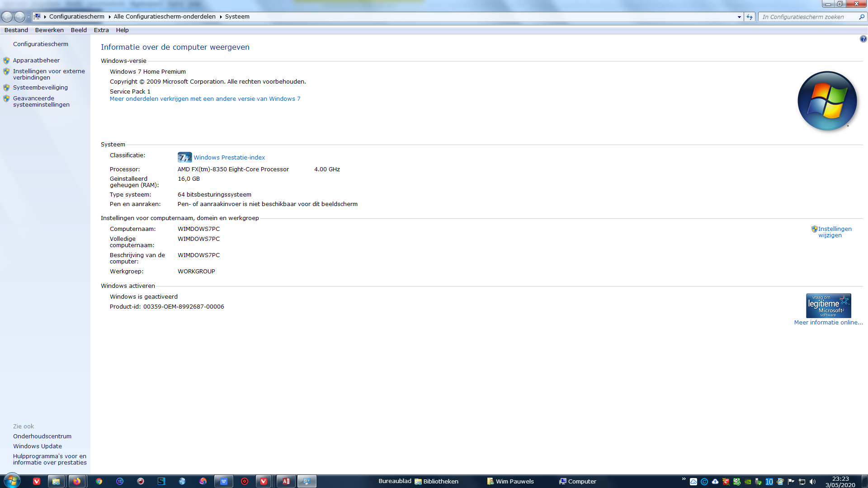
Task: Click the NVIDIA tray icon
Action: pyautogui.click(x=748, y=482)
